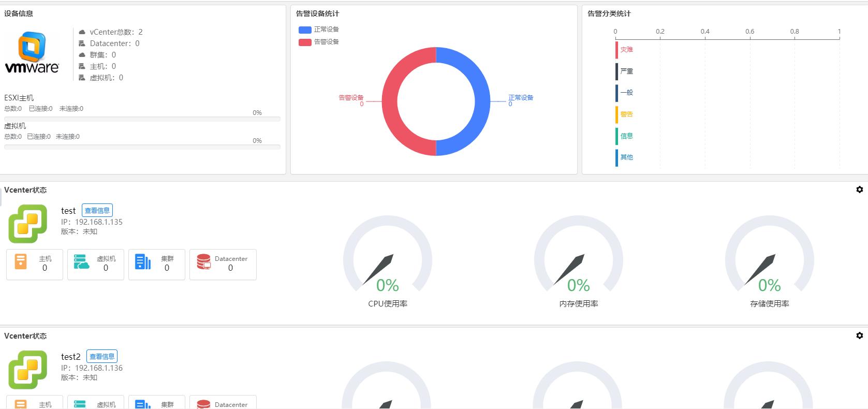Click the 设备信息 panel title
The image size is (868, 409).
(x=19, y=13)
